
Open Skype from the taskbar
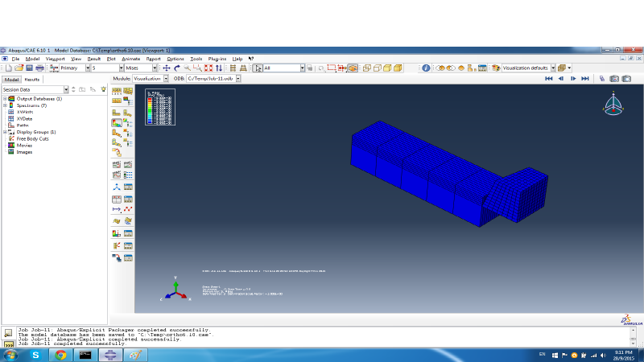coord(35,355)
